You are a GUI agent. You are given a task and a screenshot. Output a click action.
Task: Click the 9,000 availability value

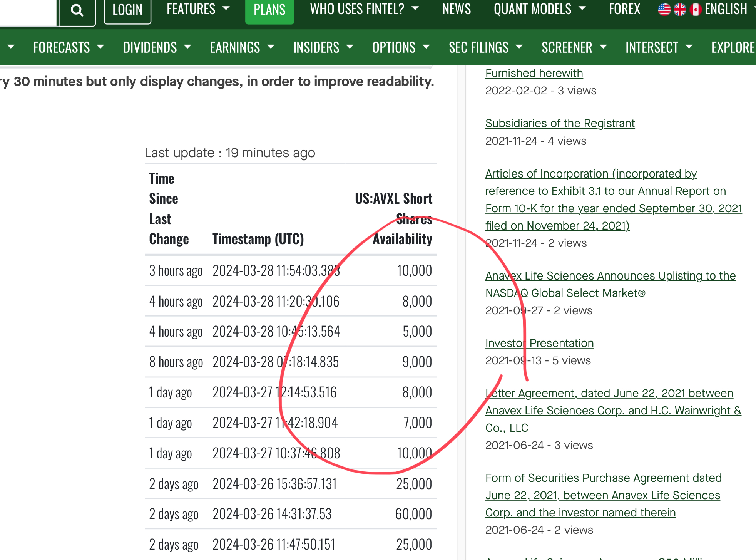(x=417, y=362)
